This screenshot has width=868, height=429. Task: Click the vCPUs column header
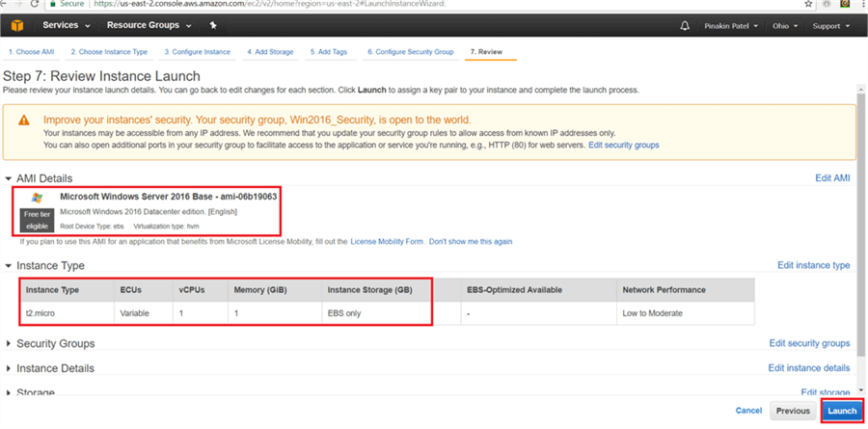(x=201, y=290)
